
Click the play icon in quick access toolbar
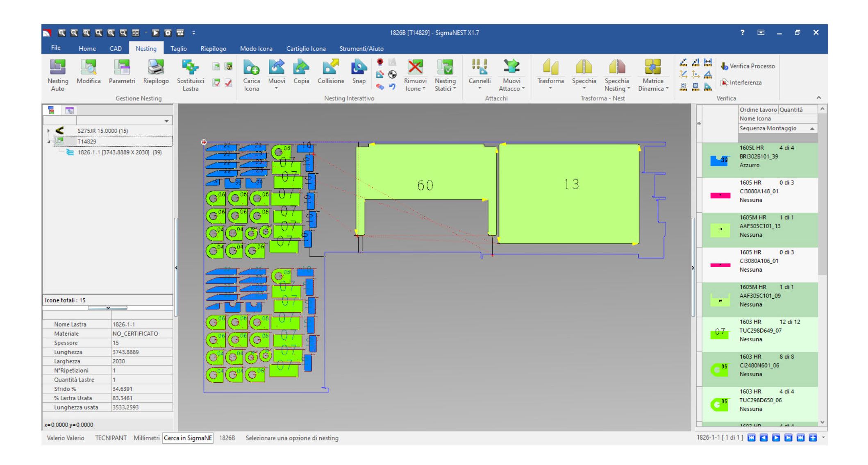click(156, 33)
